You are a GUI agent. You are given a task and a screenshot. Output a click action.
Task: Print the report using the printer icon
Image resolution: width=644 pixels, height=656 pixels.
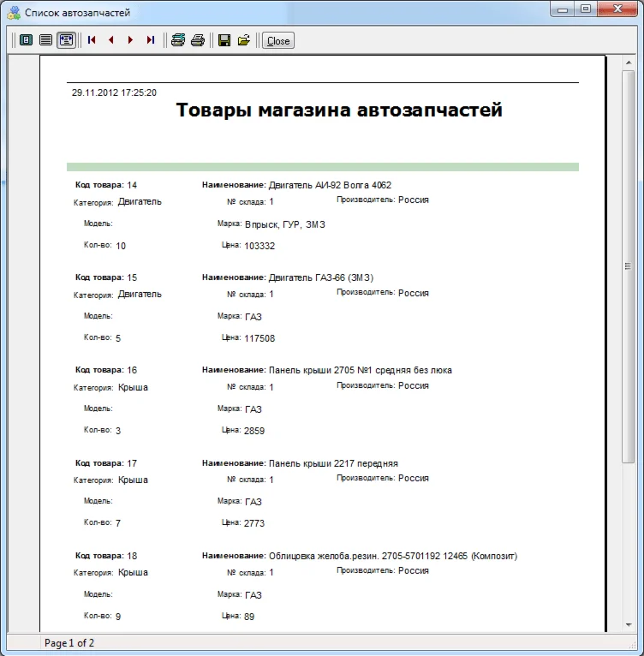click(198, 40)
